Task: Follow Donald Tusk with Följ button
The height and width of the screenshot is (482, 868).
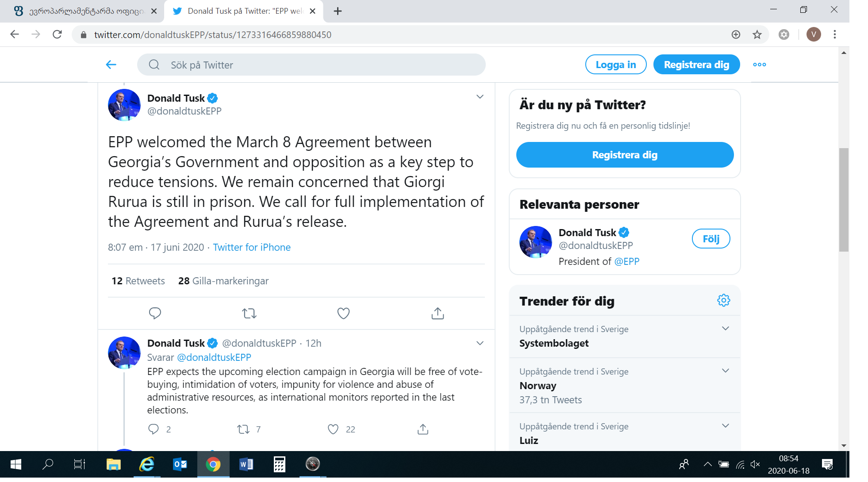Action: pos(711,239)
